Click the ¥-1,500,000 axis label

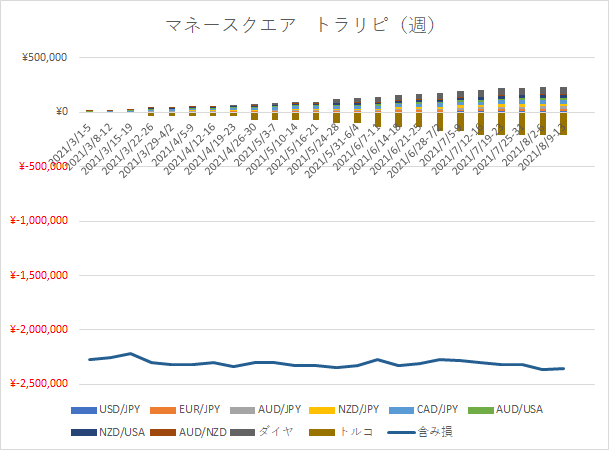tap(39, 275)
